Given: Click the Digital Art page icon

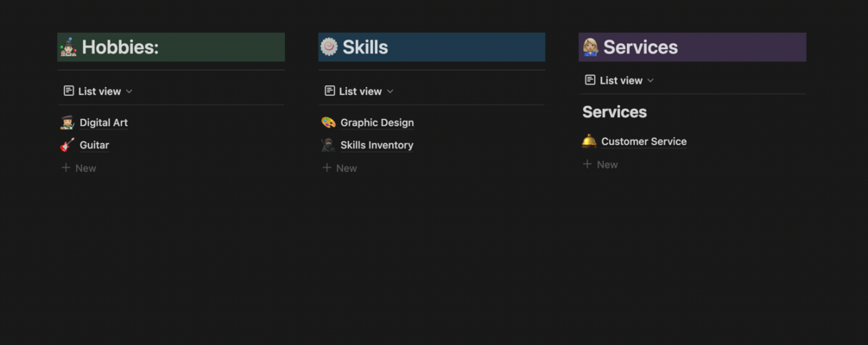Looking at the screenshot, I should pyautogui.click(x=67, y=122).
